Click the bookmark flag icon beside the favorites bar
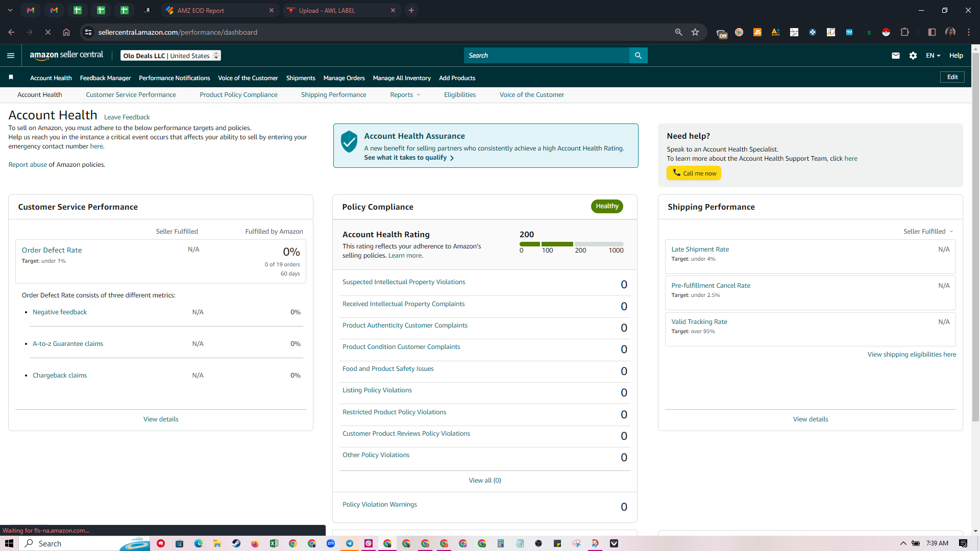This screenshot has width=980, height=551. click(x=11, y=77)
